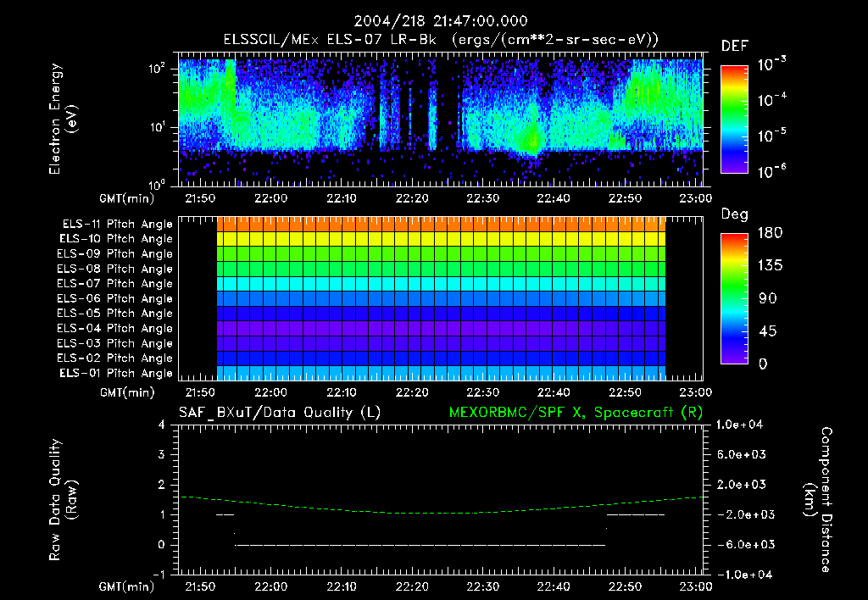
Task: Select the ELS-02 Pitch Angle row label
Action: 114,358
